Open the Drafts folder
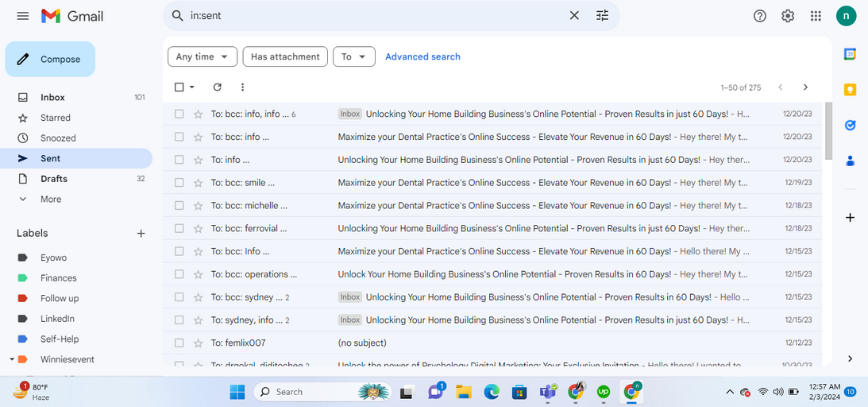Screen dimensions: 868x407 click(54, 179)
